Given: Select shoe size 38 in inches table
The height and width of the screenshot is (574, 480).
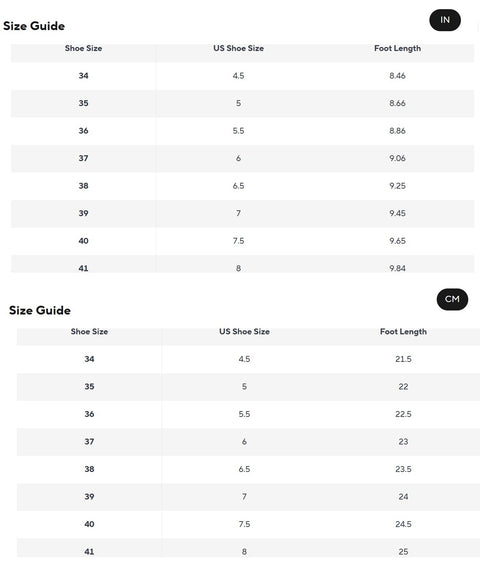Looking at the screenshot, I should [83, 186].
